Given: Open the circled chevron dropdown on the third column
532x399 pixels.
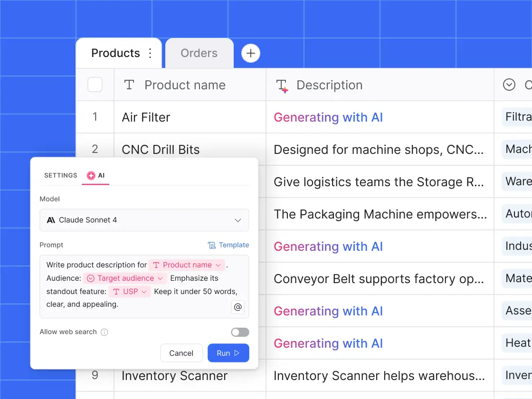Looking at the screenshot, I should (509, 85).
